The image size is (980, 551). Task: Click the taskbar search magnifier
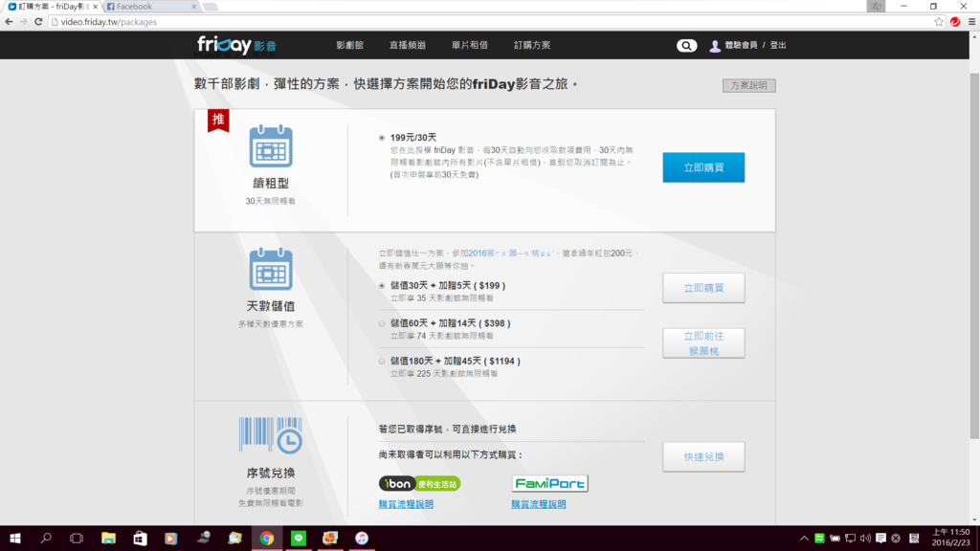click(x=46, y=538)
